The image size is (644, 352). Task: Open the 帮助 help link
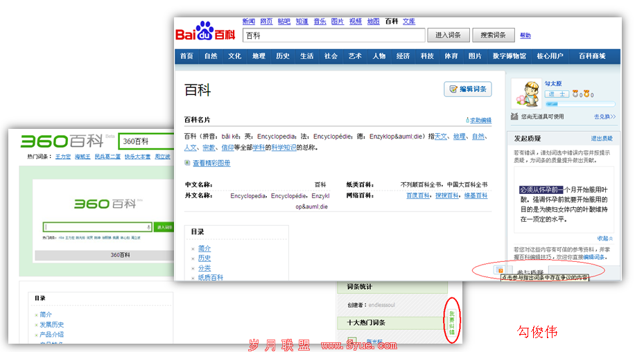pos(525,35)
